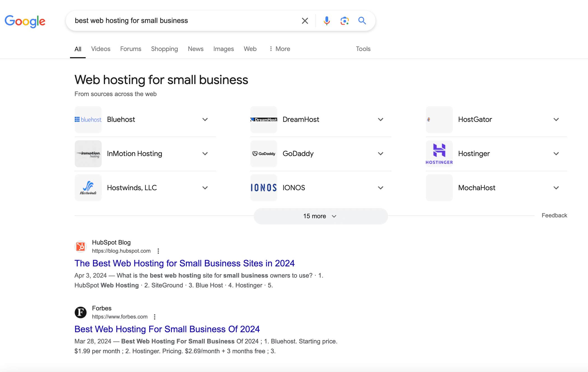Open the Tools menu option

coord(363,48)
